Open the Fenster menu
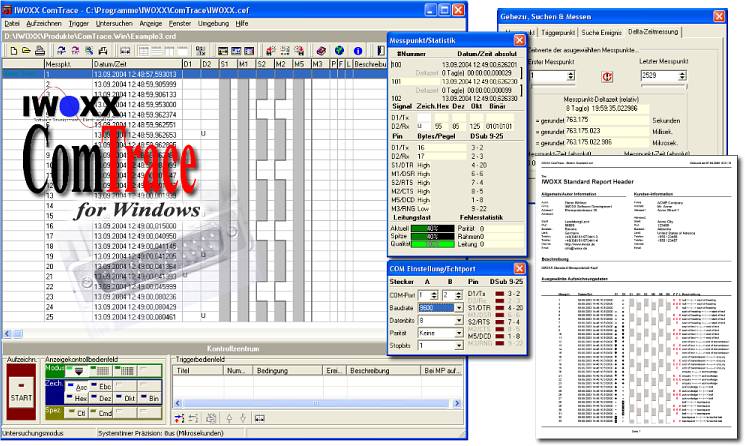 point(180,23)
